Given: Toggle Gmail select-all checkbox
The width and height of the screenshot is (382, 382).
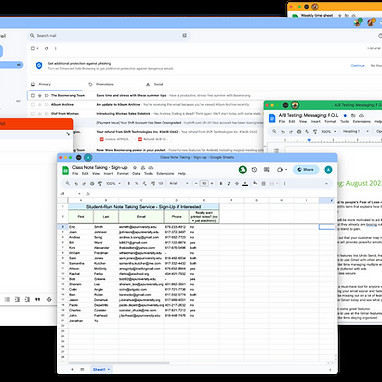Looking at the screenshot, I should pyautogui.click(x=33, y=48).
